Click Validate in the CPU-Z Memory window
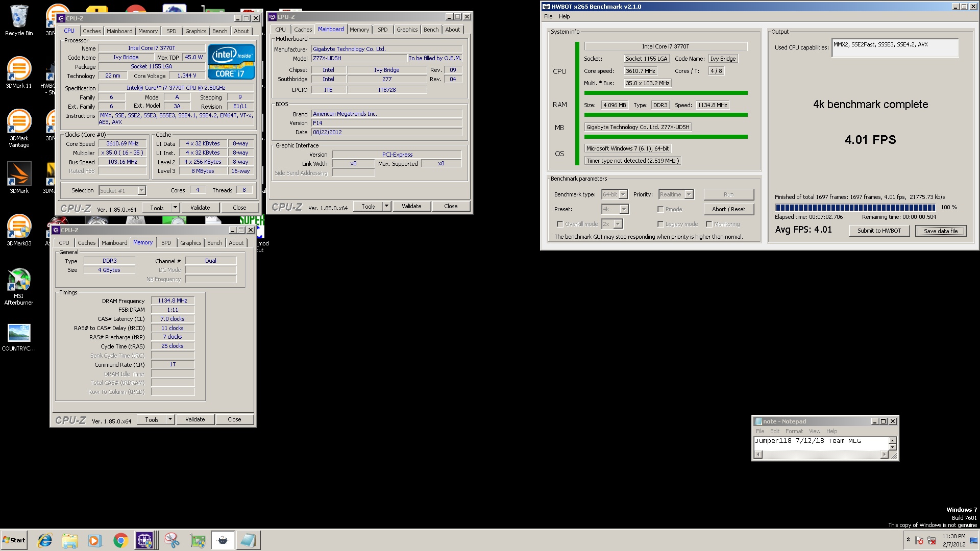The width and height of the screenshot is (980, 551). pyautogui.click(x=195, y=419)
